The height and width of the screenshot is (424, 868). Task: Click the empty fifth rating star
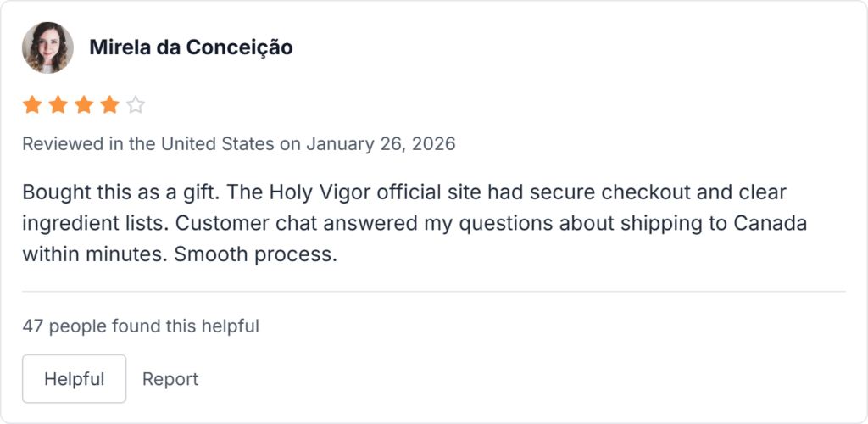(136, 105)
